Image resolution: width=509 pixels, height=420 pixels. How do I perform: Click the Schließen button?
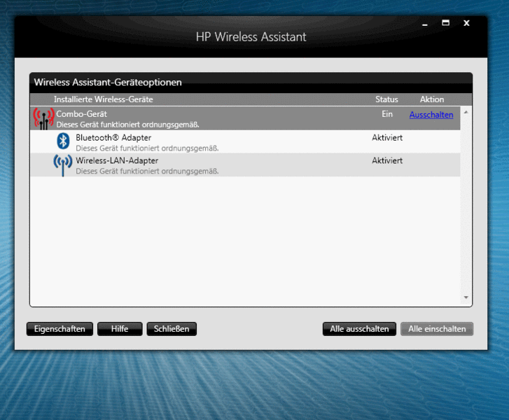click(x=172, y=329)
